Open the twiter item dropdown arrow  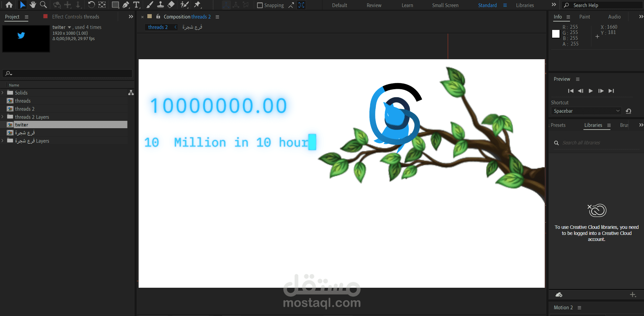click(70, 27)
